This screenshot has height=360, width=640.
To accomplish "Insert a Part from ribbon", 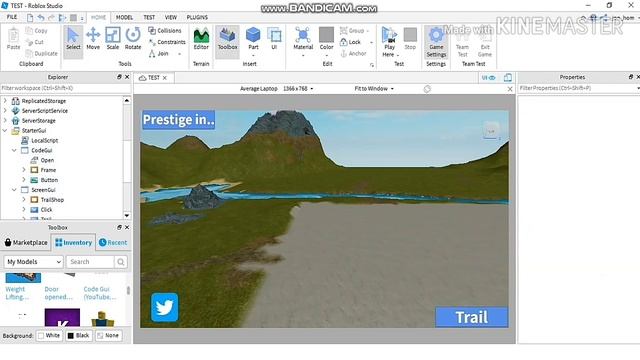I will pos(253,39).
